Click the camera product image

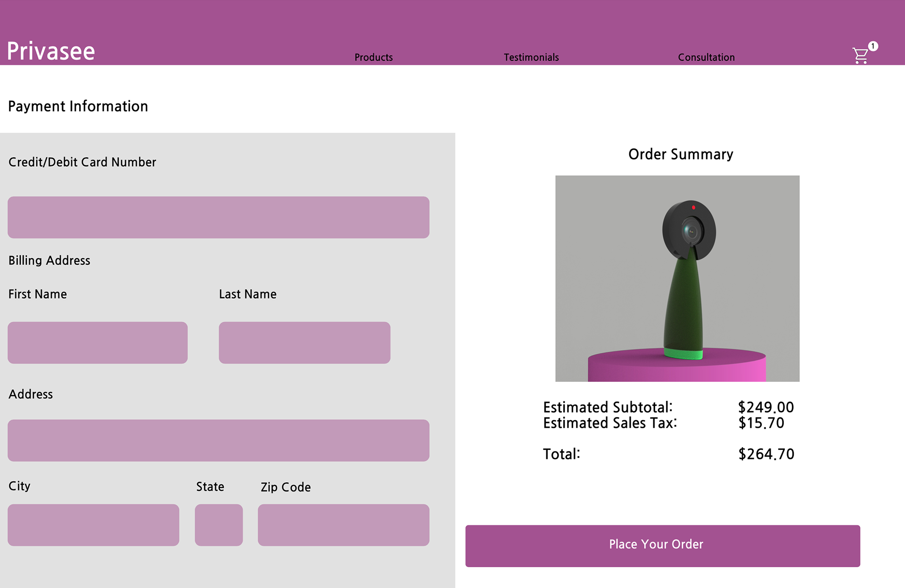[677, 278]
